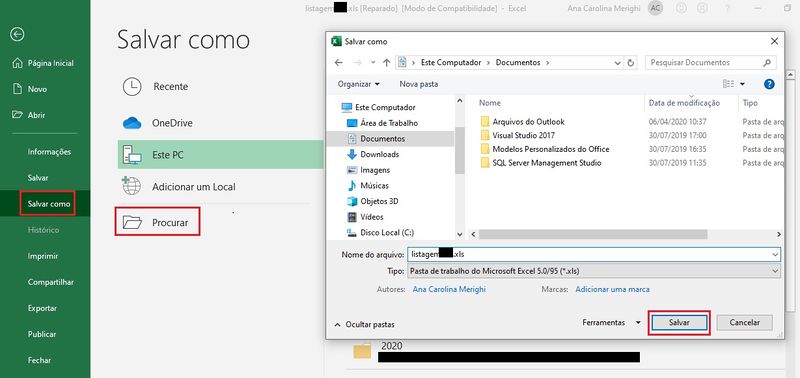Create a Nova pasta
The height and width of the screenshot is (378, 800).
(x=418, y=84)
